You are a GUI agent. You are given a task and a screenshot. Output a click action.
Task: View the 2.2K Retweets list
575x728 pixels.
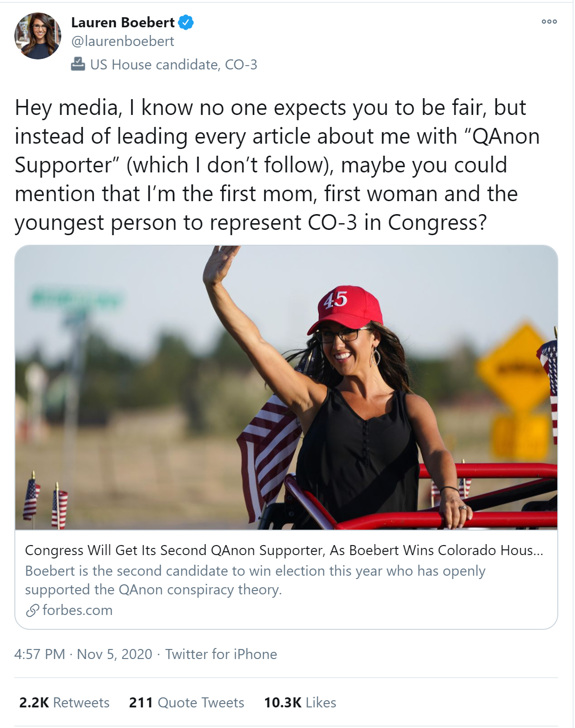tap(64, 703)
